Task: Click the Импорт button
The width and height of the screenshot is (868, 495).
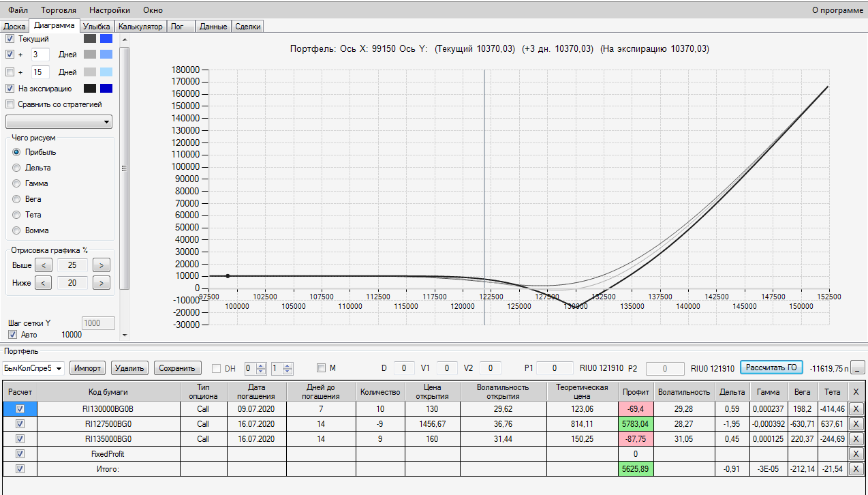Action: pos(88,368)
